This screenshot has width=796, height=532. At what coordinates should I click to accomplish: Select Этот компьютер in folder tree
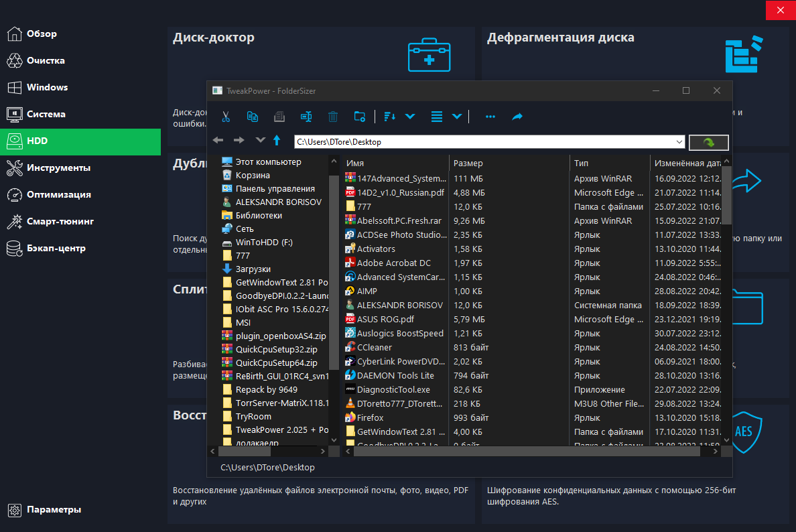click(x=269, y=162)
